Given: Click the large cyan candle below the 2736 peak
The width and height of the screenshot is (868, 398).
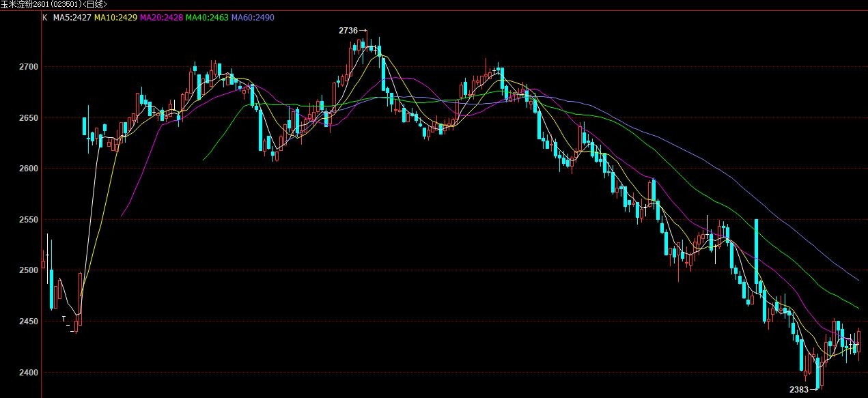Looking at the screenshot, I should click(x=384, y=74).
